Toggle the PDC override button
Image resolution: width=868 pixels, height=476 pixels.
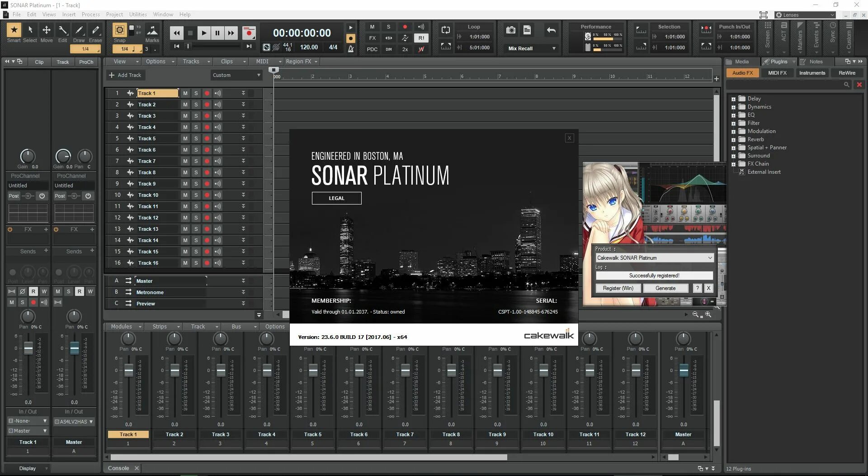(x=373, y=49)
